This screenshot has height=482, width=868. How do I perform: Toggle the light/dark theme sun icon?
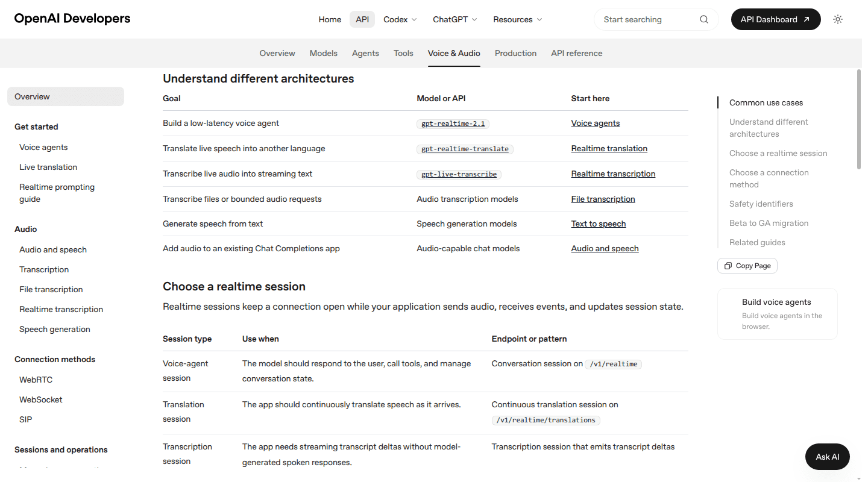click(838, 19)
